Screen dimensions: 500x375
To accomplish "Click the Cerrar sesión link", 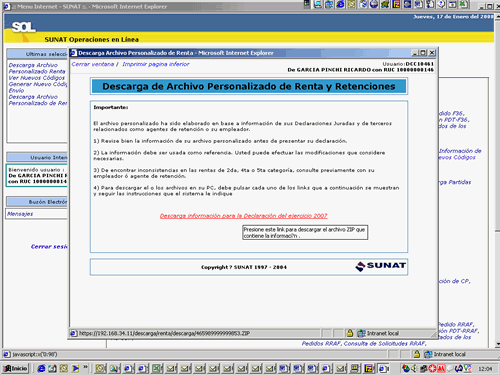I will coord(49,247).
